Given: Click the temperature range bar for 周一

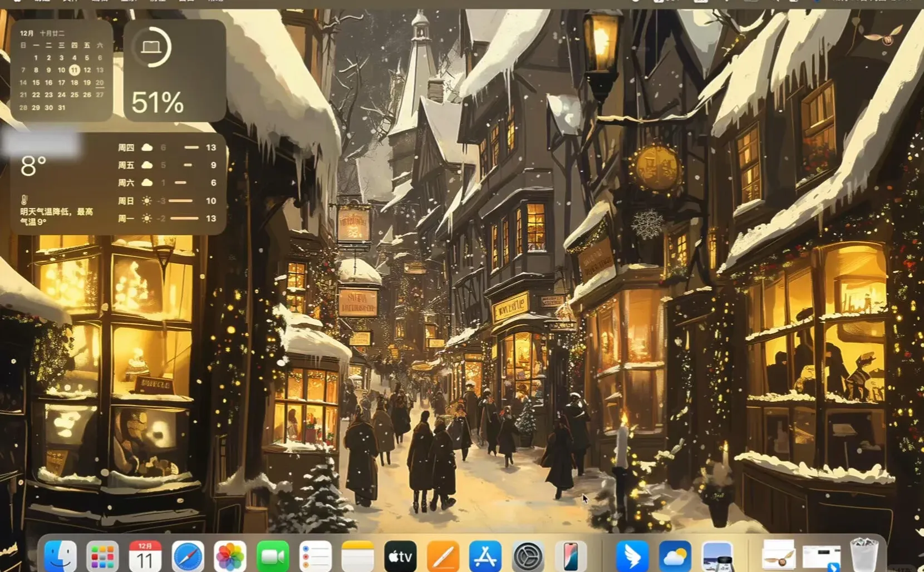Looking at the screenshot, I should 184,219.
